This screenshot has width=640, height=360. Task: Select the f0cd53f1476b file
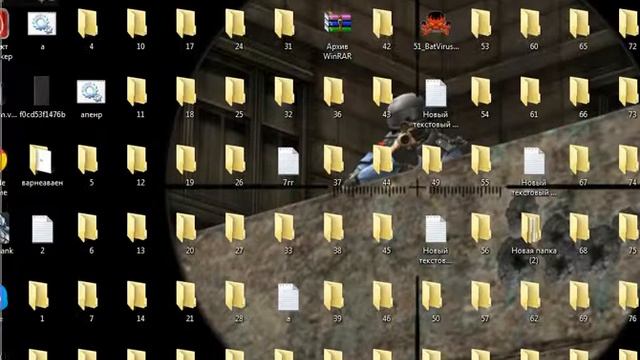[42, 91]
